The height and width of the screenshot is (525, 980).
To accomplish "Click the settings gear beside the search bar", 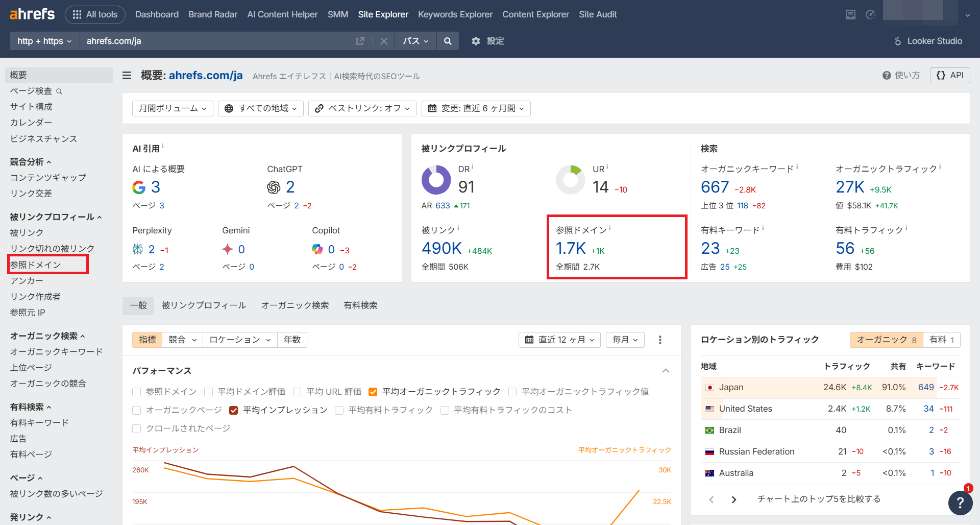I will click(x=476, y=41).
